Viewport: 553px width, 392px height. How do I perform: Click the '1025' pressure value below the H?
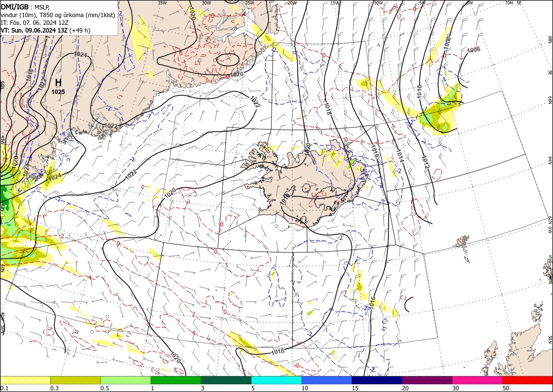[58, 92]
